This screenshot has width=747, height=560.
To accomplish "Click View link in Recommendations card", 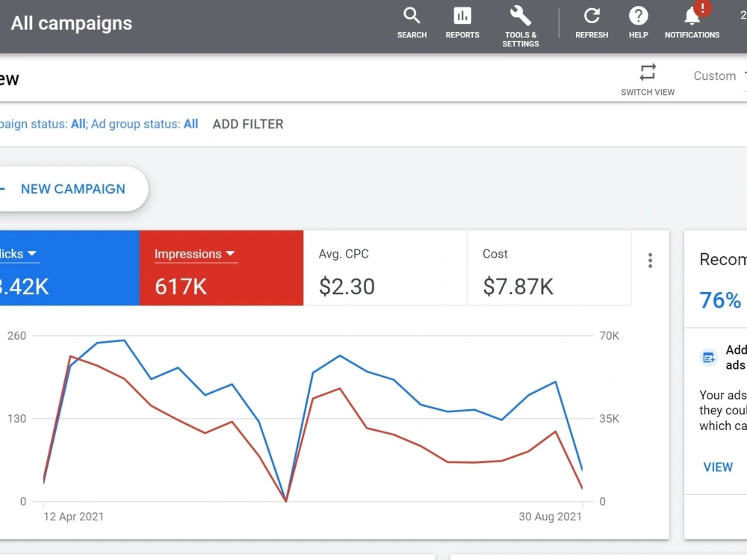I will (717, 467).
